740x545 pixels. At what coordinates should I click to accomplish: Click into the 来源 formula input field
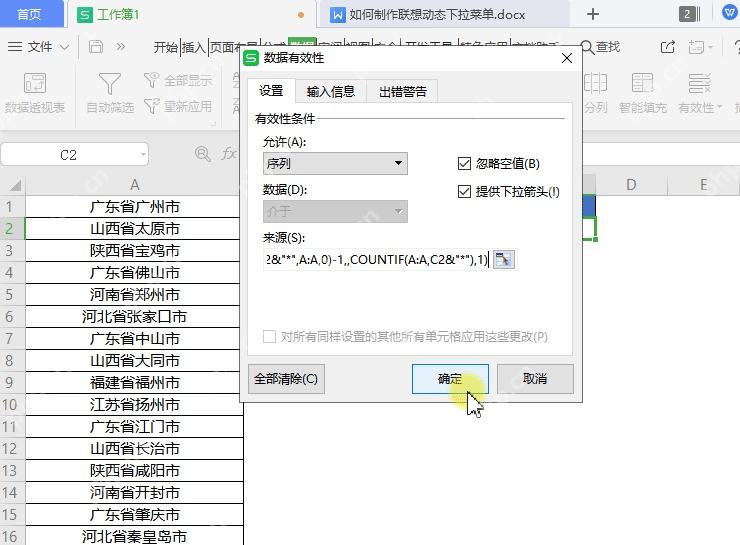pos(377,260)
